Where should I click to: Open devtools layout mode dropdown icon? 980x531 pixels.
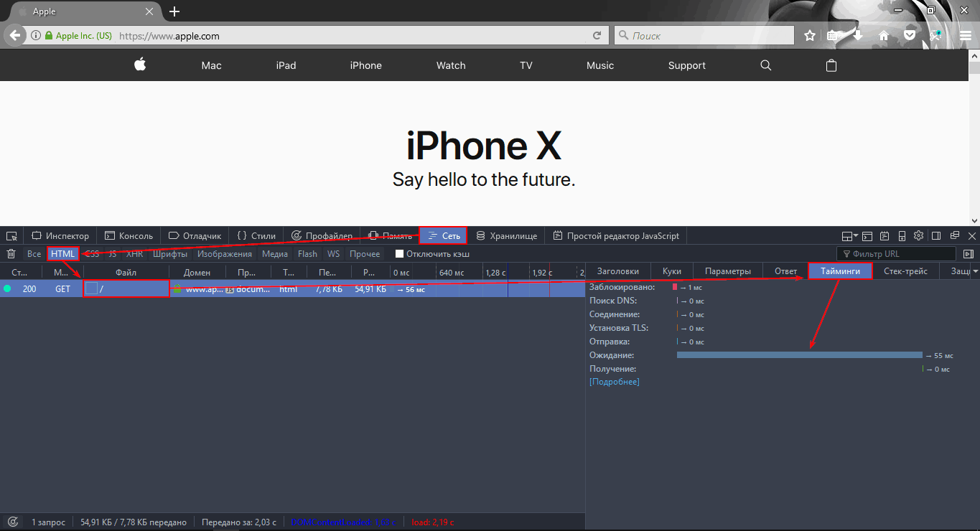pos(850,235)
